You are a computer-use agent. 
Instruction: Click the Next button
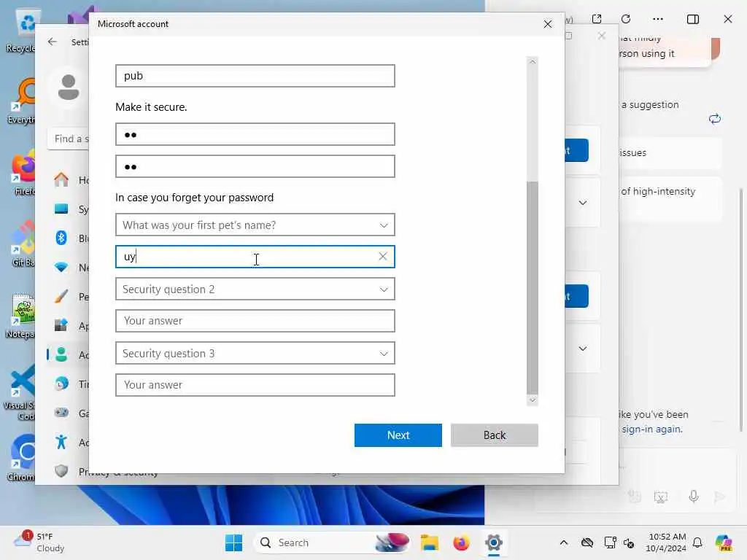(398, 435)
